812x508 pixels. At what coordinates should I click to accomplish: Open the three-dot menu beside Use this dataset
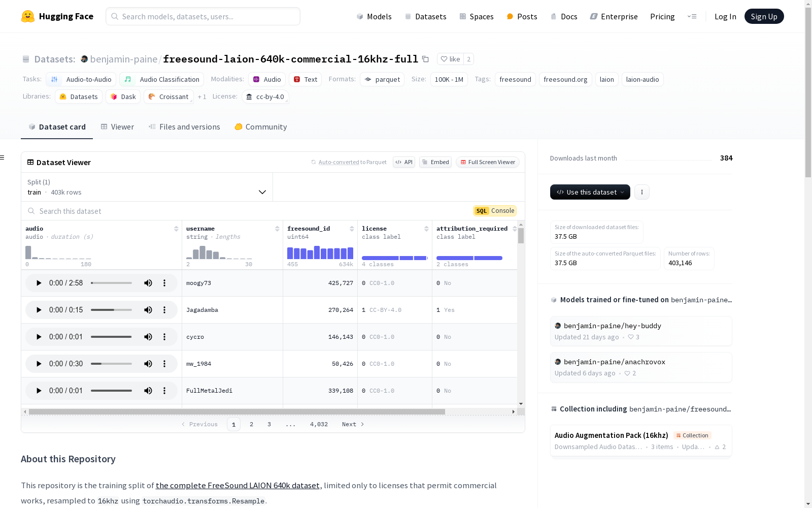[642, 192]
